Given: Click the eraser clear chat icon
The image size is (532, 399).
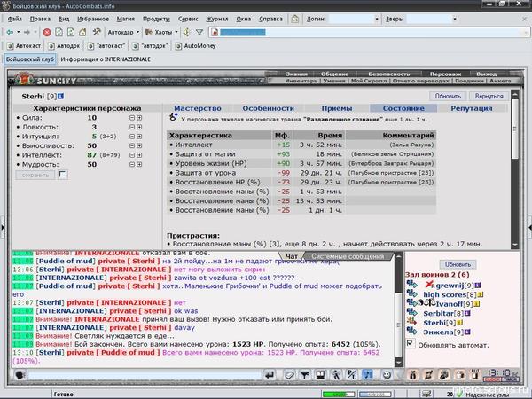Looking at the screenshot, I should click(x=289, y=375).
